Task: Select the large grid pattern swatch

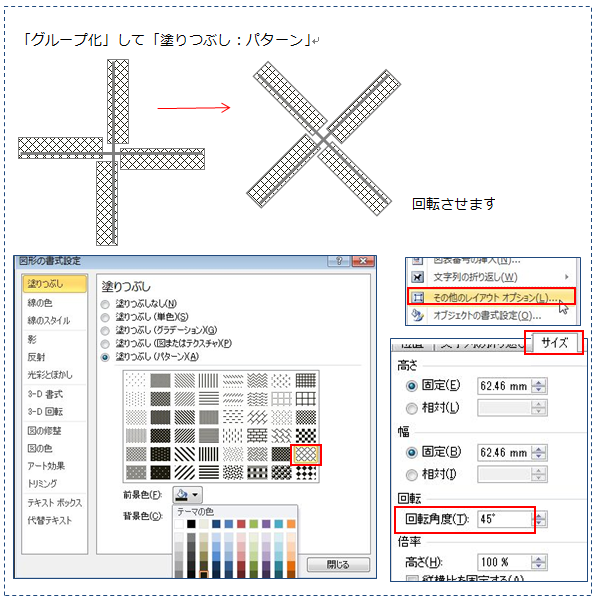Action: coord(306,399)
